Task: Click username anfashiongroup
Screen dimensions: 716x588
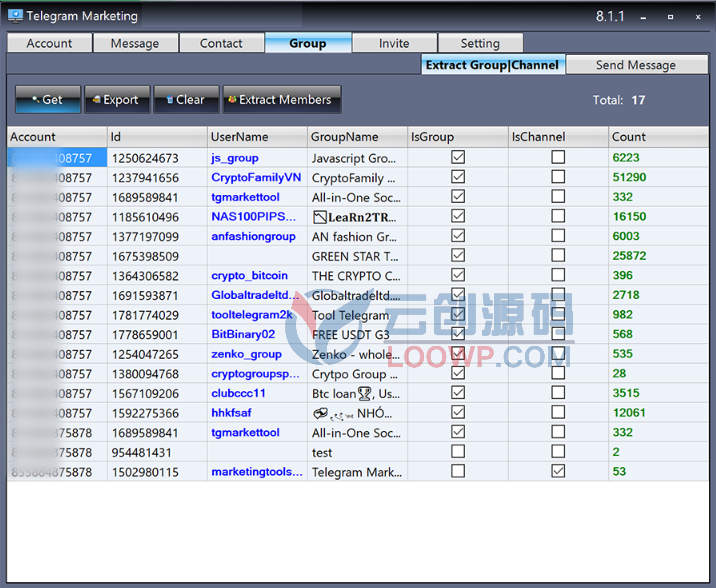Action: pos(253,236)
